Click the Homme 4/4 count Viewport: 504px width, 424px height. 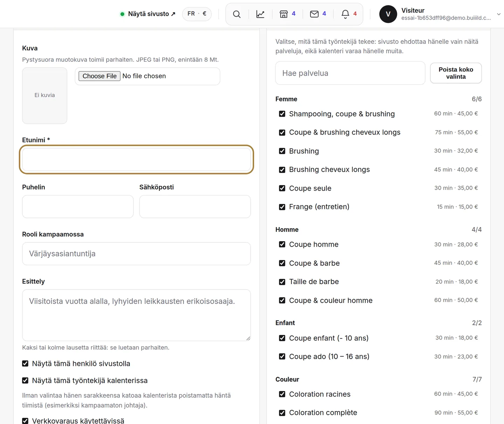[x=477, y=230]
